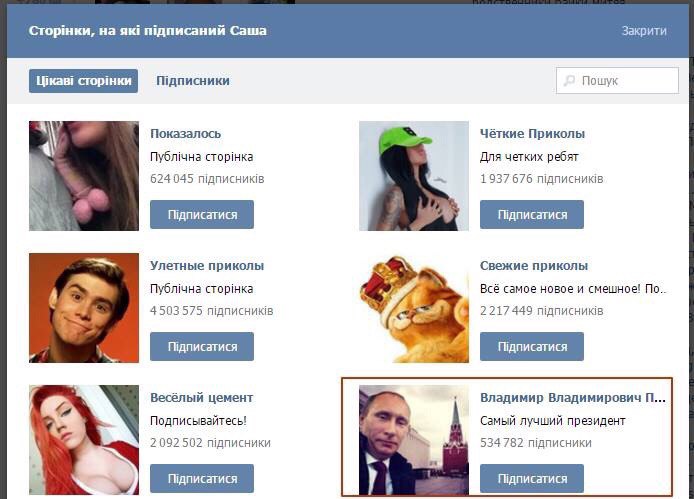This screenshot has width=694, height=499.
Task: Open the Весёлый цемент page avatar
Action: point(84,440)
